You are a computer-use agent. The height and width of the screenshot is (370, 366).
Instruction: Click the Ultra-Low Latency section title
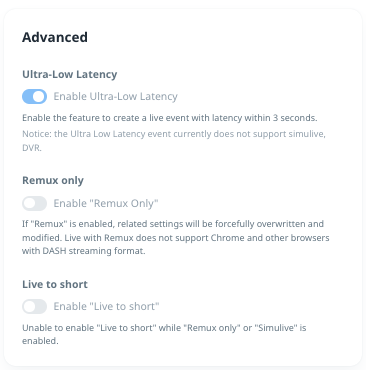click(x=70, y=74)
